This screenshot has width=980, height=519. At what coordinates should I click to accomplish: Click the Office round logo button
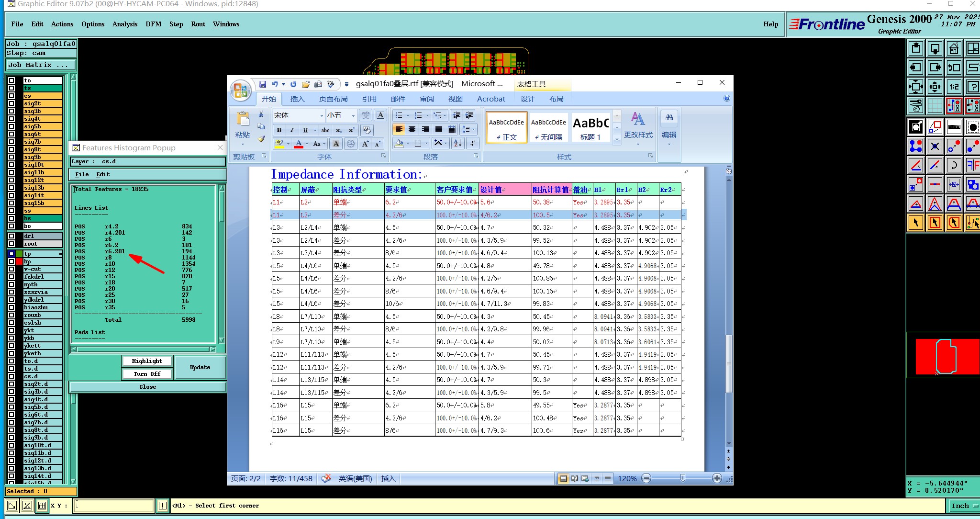tap(241, 90)
